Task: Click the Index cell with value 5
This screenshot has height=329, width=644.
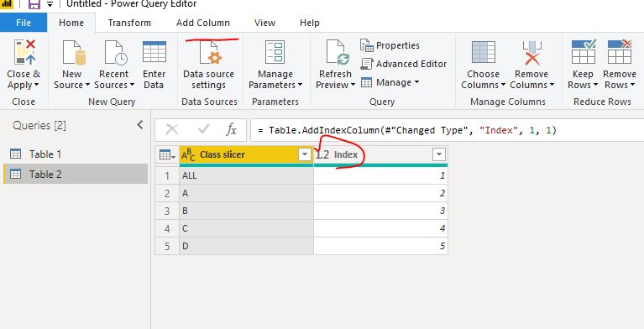Action: [x=380, y=246]
